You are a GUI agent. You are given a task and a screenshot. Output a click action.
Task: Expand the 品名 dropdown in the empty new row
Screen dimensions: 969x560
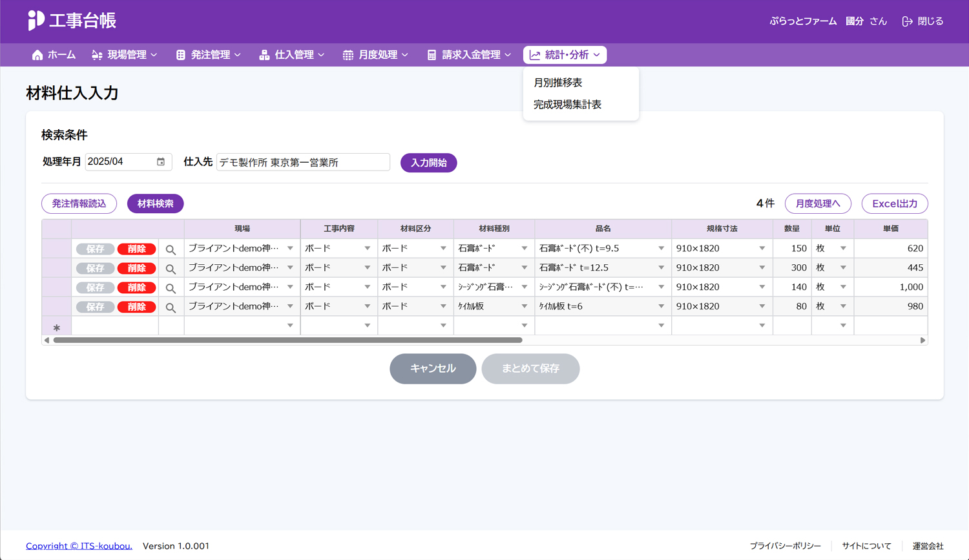tap(662, 326)
